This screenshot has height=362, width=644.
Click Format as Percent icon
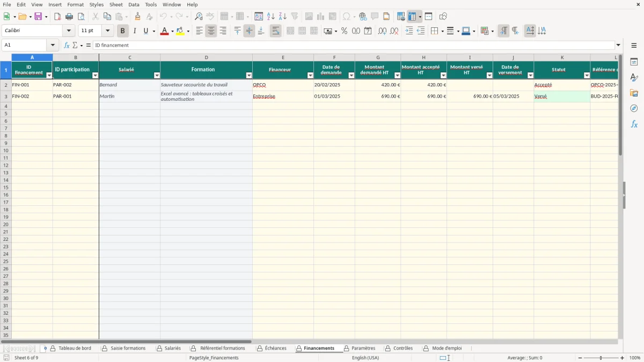tap(344, 31)
